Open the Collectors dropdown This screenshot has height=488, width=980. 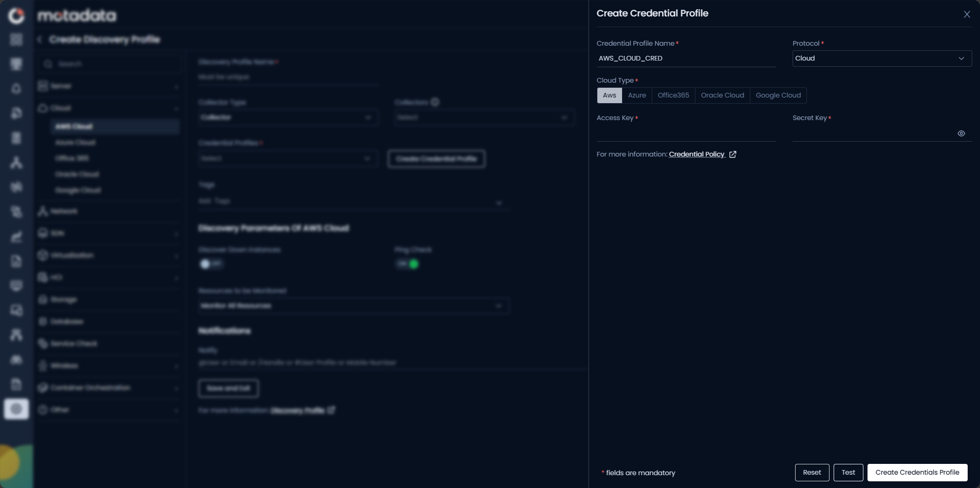[x=484, y=118]
